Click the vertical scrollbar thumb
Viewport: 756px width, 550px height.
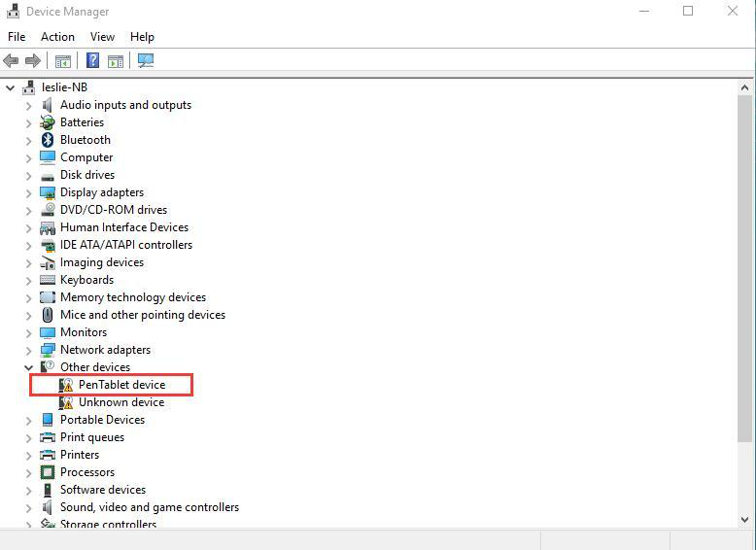[744, 268]
